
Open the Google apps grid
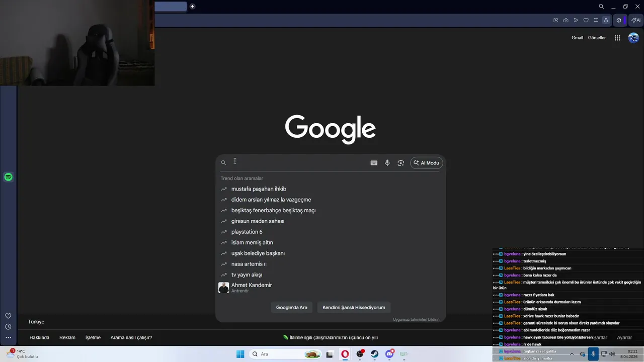[x=617, y=38]
